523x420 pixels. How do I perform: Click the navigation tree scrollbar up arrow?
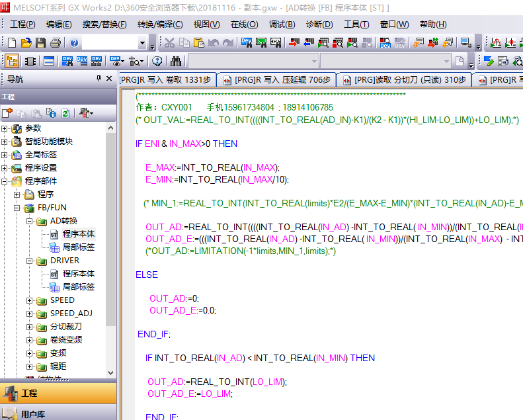(x=111, y=127)
